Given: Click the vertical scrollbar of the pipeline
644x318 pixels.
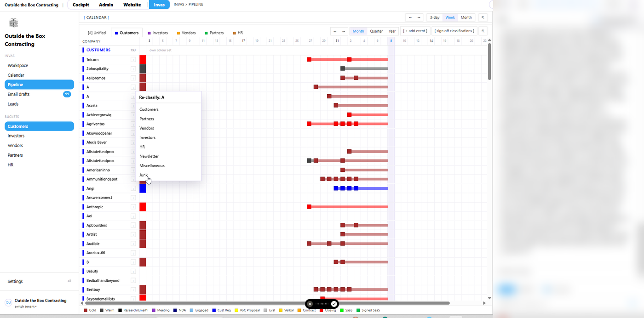Looking at the screenshot, I should point(489,62).
